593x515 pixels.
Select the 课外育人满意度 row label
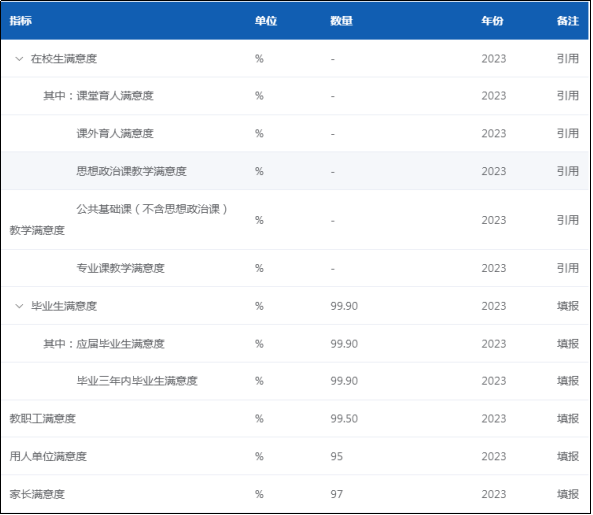point(115,133)
